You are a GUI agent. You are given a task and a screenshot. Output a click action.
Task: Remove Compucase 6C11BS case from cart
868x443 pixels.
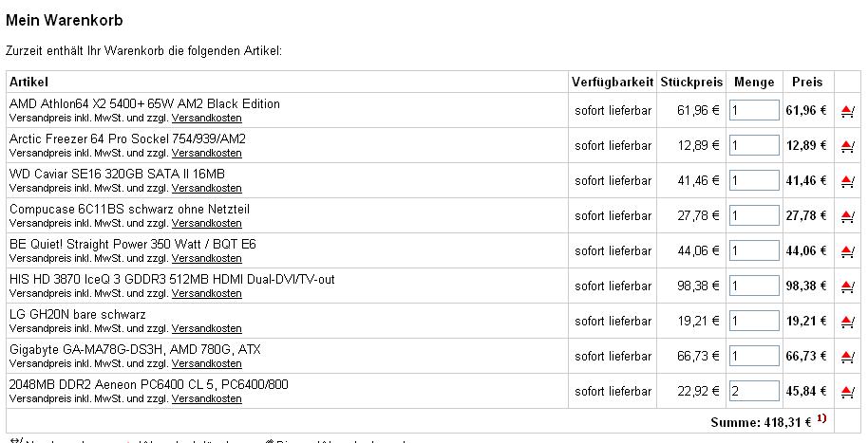847,216
